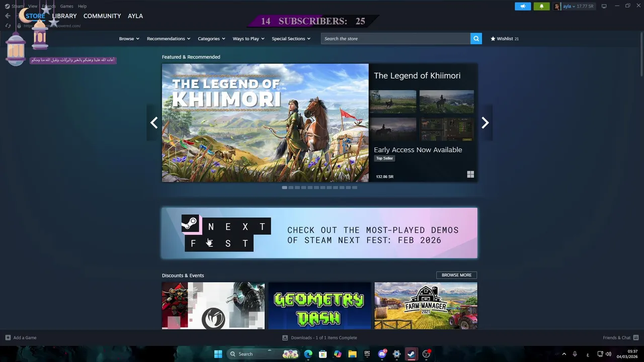644x362 pixels.
Task: Click the ayla profile avatar picture
Action: tap(557, 7)
